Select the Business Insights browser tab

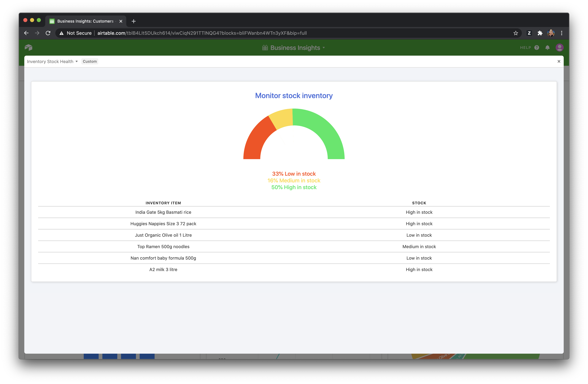85,21
